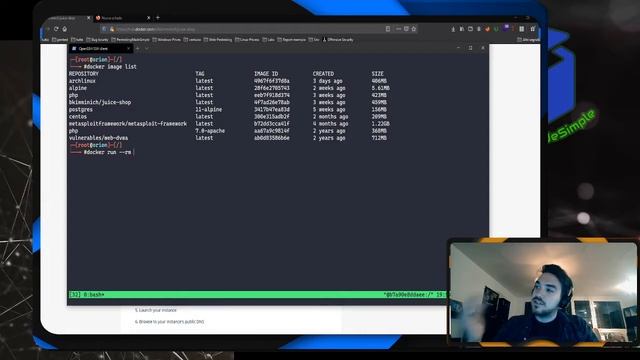Click the 1.22GB size value
640x360 pixels.
[380, 124]
